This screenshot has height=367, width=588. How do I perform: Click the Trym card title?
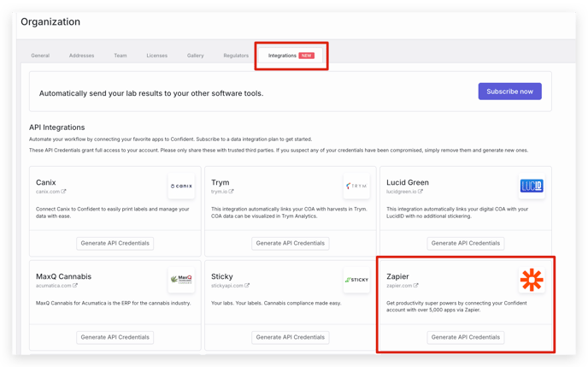click(220, 182)
